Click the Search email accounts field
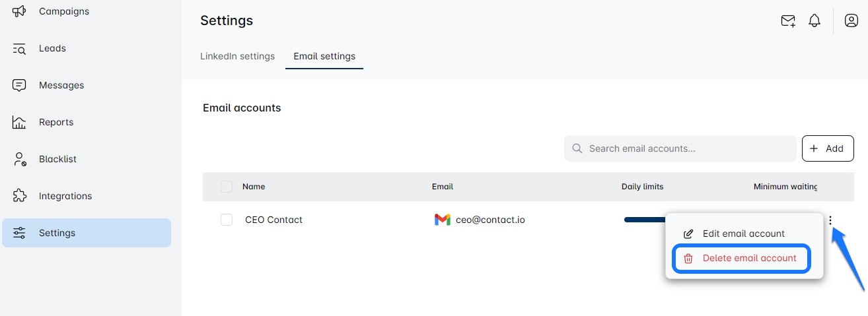The height and width of the screenshot is (316, 868). pos(687,148)
